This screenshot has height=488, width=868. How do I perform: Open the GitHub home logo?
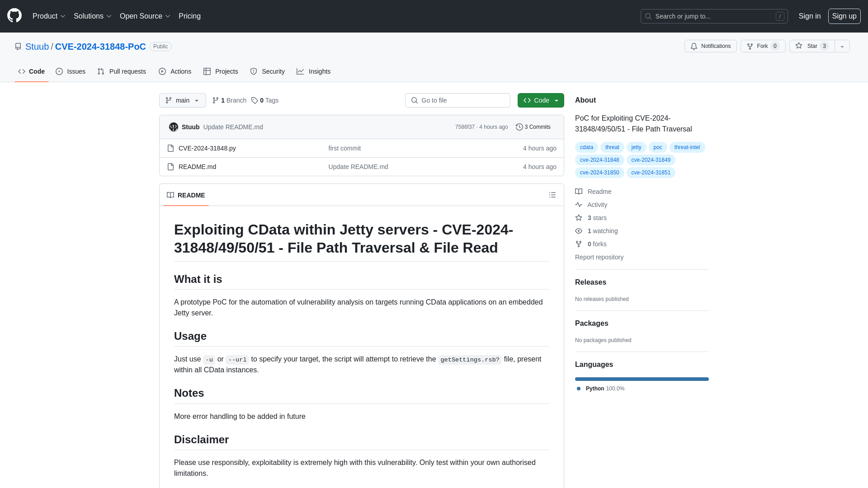point(14,16)
